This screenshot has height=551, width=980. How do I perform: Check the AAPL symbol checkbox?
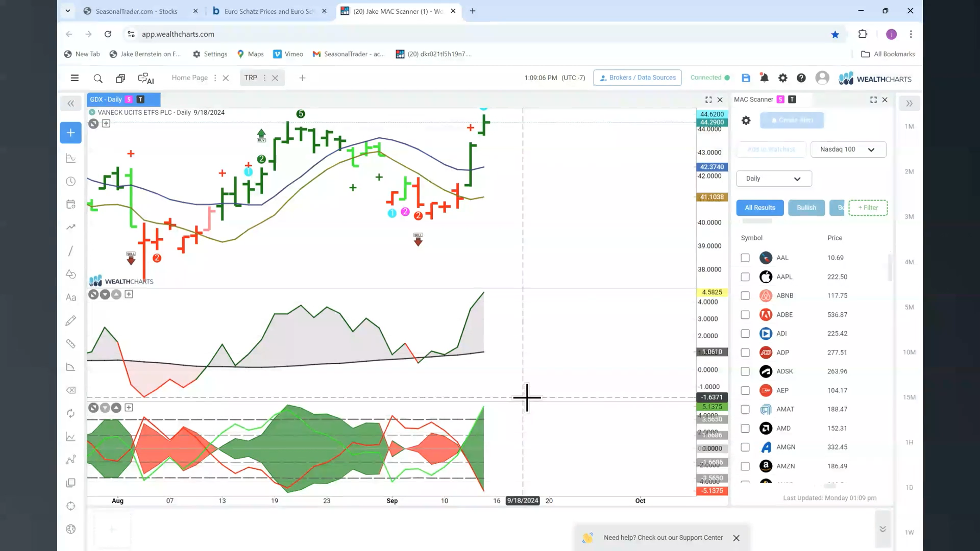point(745,277)
